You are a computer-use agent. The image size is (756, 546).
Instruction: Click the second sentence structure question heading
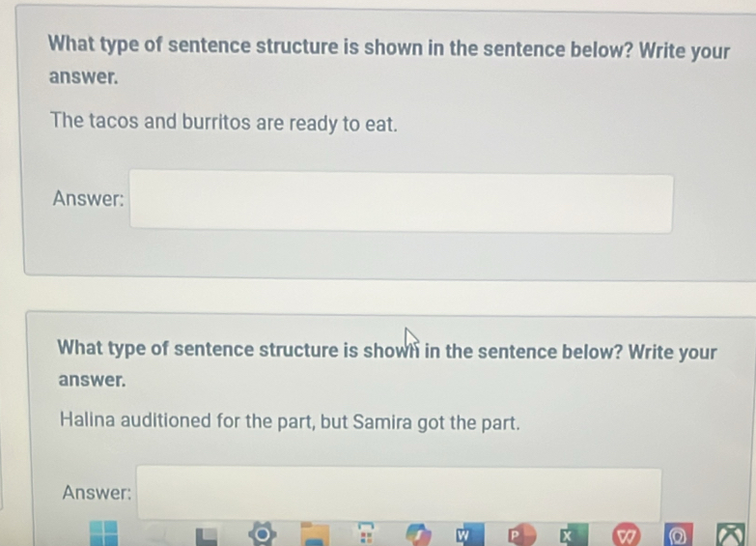[386, 351]
